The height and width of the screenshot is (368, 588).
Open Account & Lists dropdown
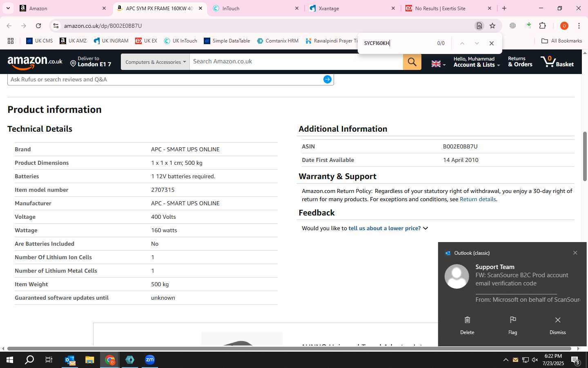tap(476, 62)
